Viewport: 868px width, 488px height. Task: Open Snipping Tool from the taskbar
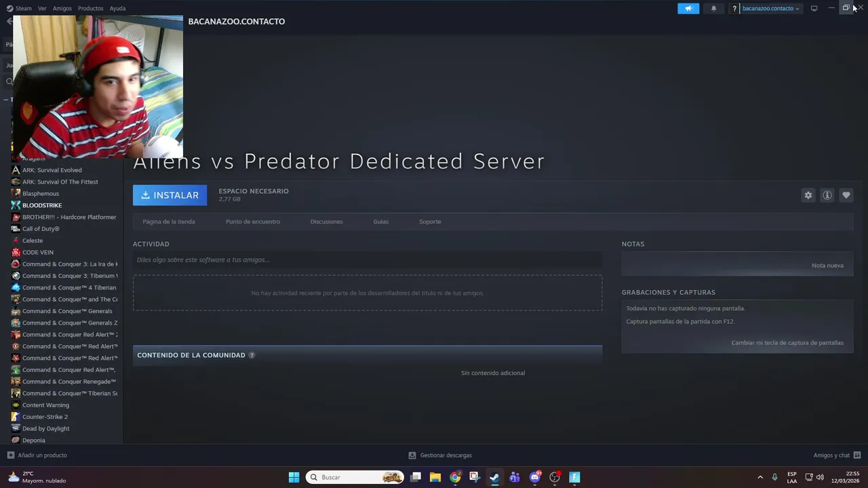click(x=475, y=477)
